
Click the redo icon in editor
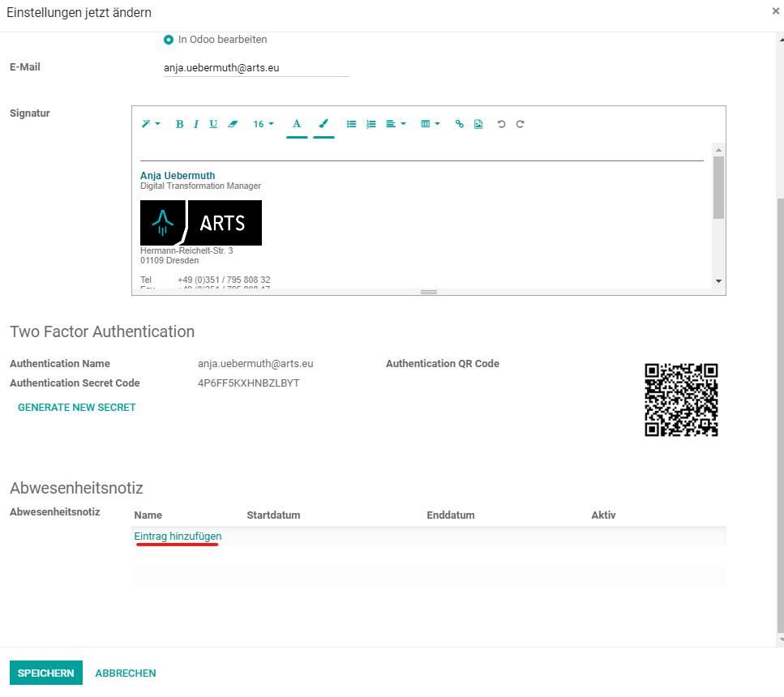[x=520, y=124]
